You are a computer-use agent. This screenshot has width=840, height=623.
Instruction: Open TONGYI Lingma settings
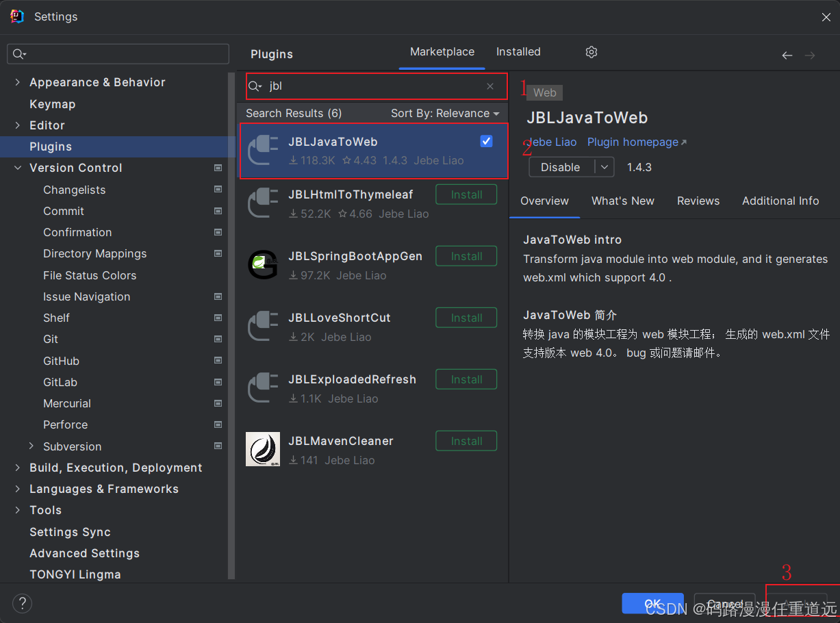(75, 574)
